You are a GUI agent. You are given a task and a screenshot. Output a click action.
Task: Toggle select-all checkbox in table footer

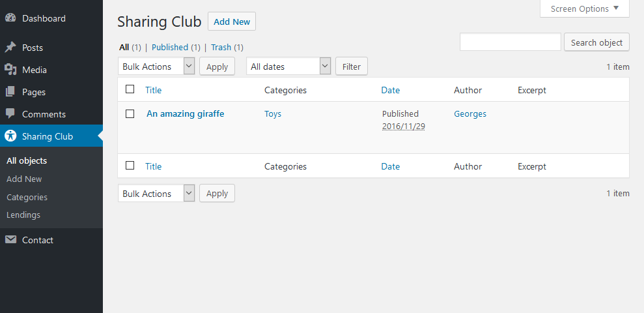point(130,166)
